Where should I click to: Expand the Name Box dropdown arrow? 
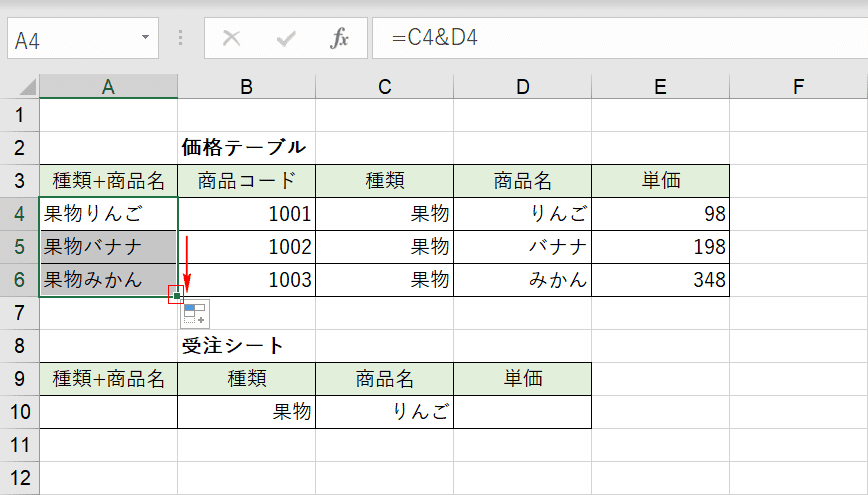point(145,38)
